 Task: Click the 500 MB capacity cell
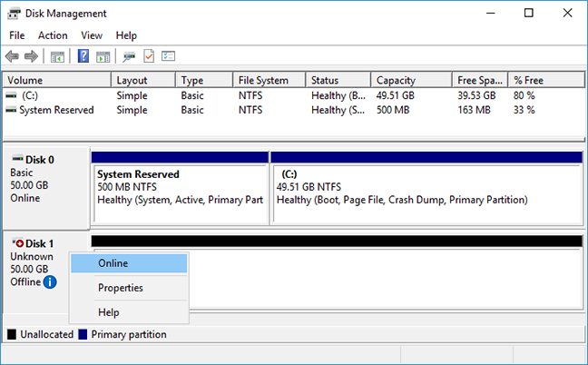[x=393, y=110]
